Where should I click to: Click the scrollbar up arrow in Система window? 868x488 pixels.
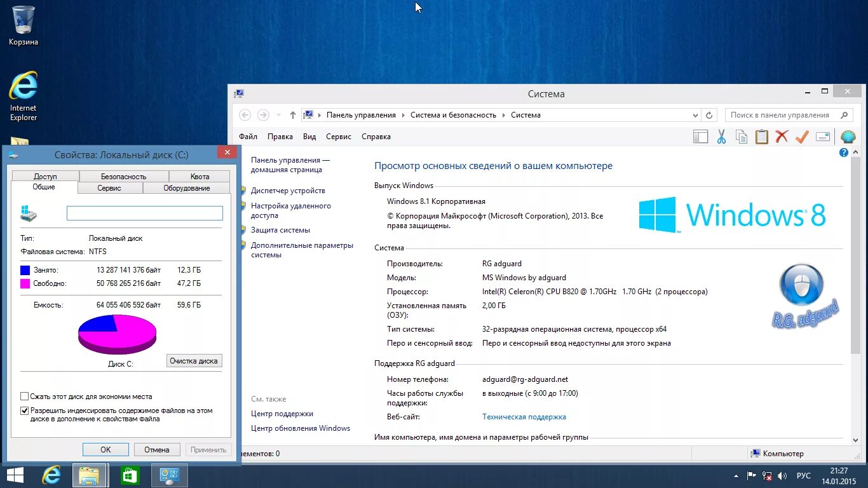[x=855, y=152]
